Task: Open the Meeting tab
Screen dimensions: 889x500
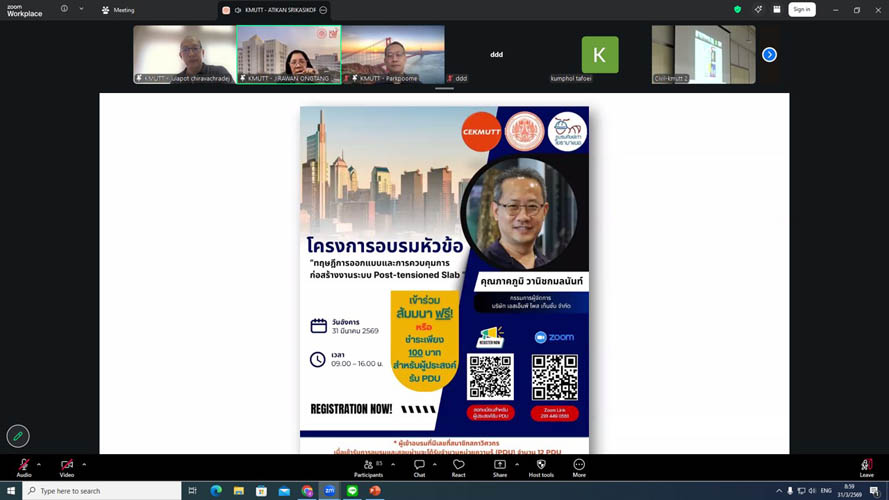Action: click(118, 10)
